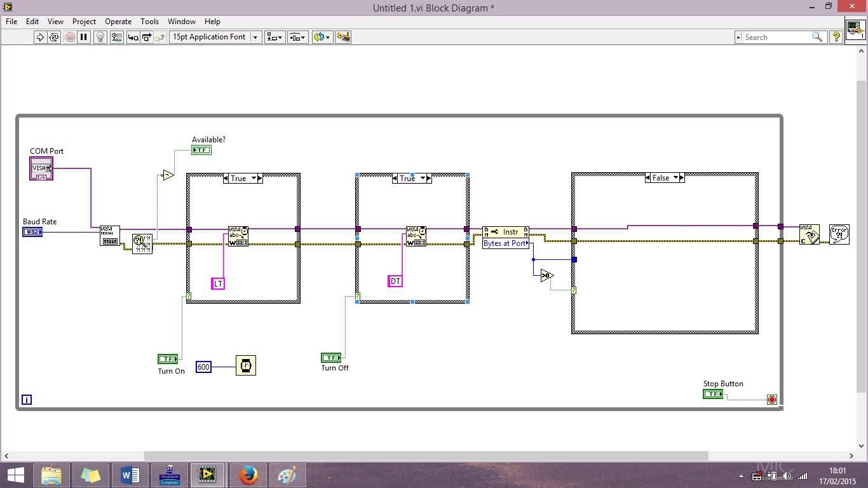
Task: Click the Clean Up Diagram icon
Action: (343, 37)
